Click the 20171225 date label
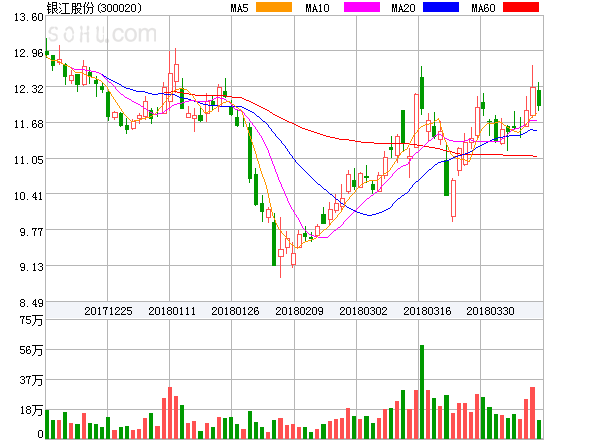This screenshot has width=600, height=440. [108, 311]
